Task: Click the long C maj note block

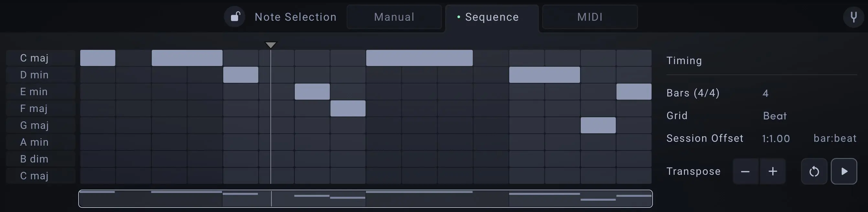Action: click(x=419, y=58)
